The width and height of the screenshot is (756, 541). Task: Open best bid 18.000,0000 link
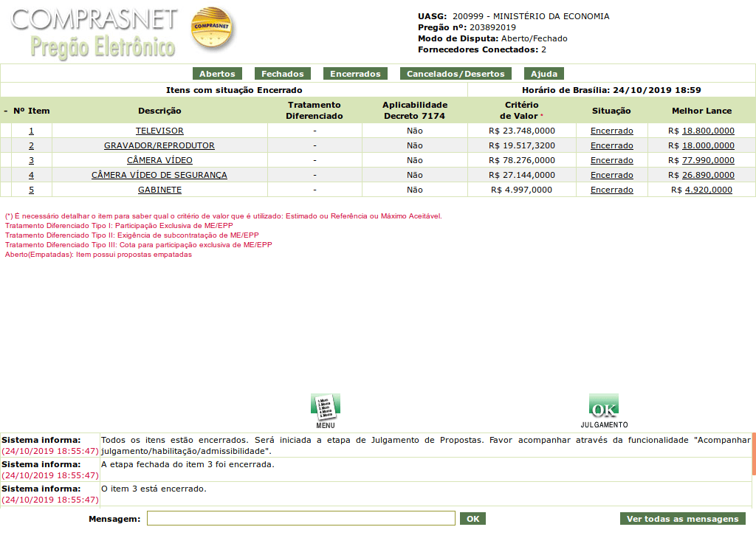pyautogui.click(x=708, y=145)
